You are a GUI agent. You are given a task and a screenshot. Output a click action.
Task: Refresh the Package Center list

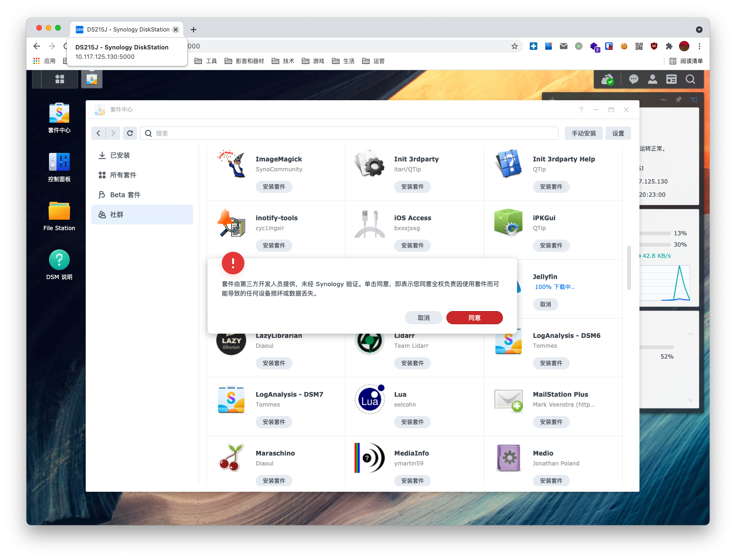click(x=130, y=133)
